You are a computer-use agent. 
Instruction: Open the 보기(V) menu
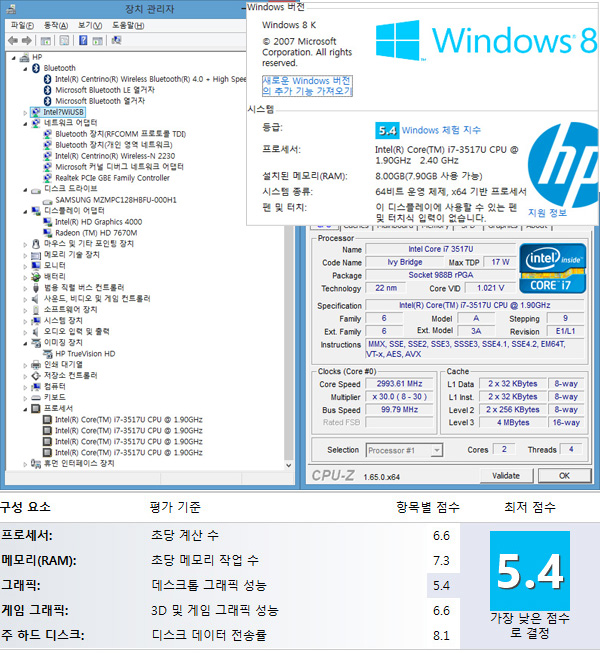90,25
